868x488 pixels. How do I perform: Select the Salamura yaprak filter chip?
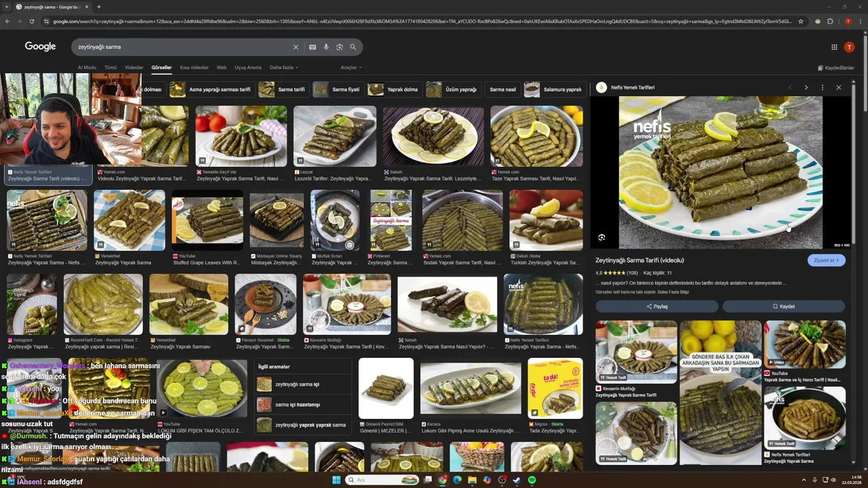(x=554, y=89)
